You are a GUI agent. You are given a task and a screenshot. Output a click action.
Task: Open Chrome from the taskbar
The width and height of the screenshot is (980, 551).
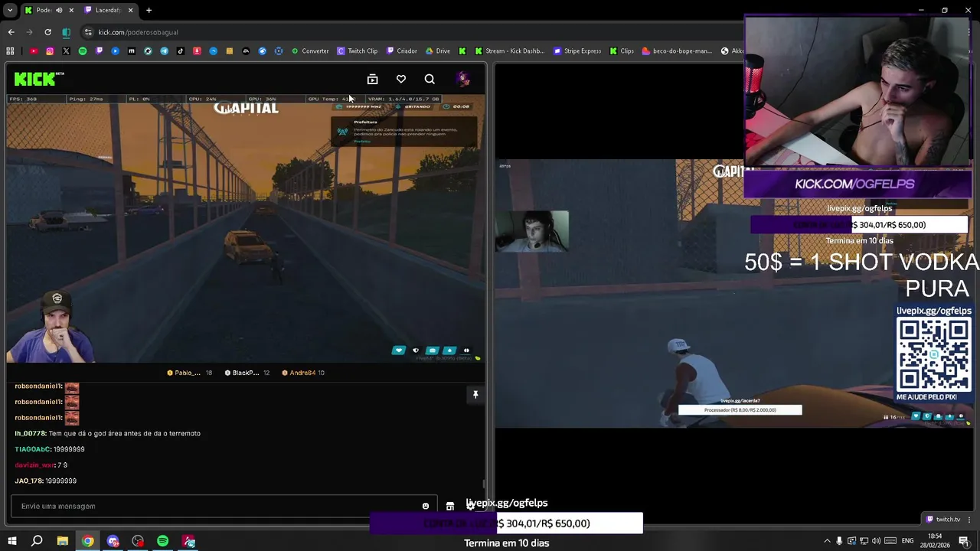tap(88, 541)
